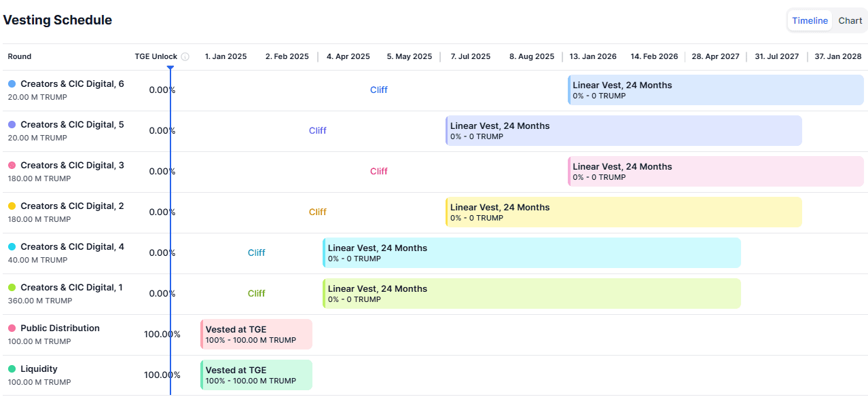Click the green dot for Creators & CIC Digital, 1
Viewport: 868px width, 397px height.
[12, 287]
